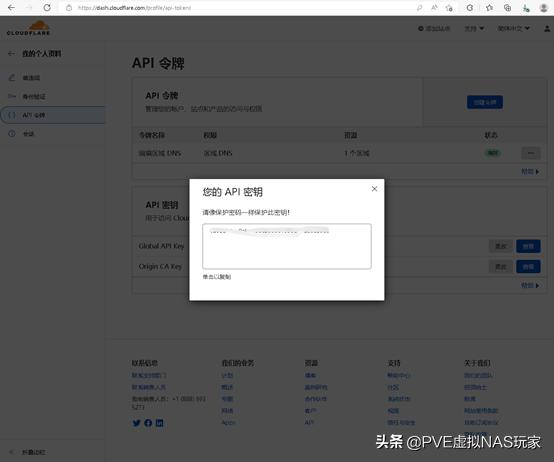
Task: Click the lock icon beside the URL
Action: (69, 8)
